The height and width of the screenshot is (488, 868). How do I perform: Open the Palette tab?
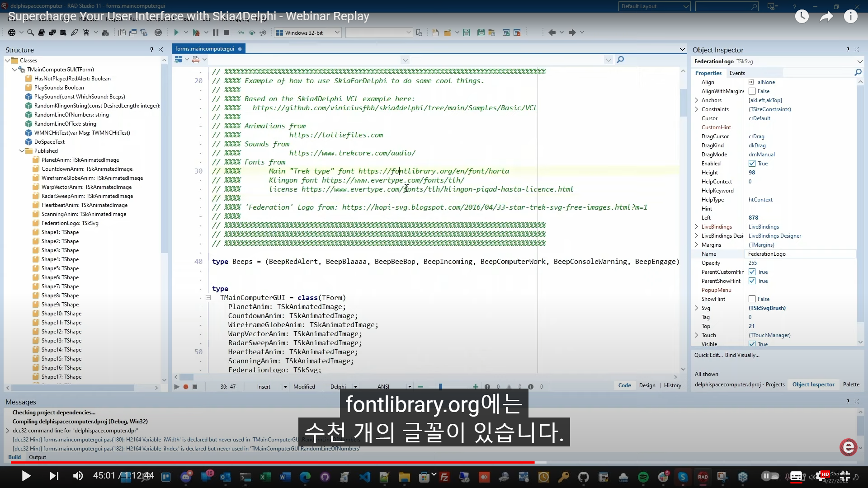click(851, 385)
